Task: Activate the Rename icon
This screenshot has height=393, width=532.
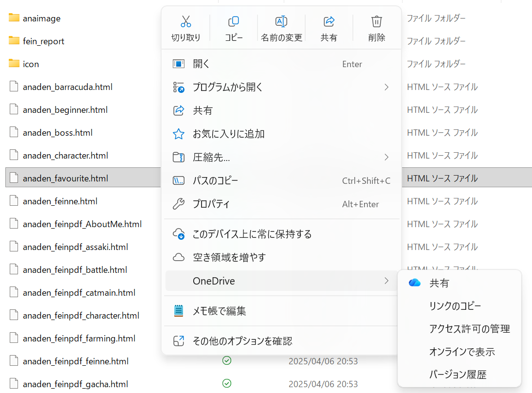Action: coord(281,21)
